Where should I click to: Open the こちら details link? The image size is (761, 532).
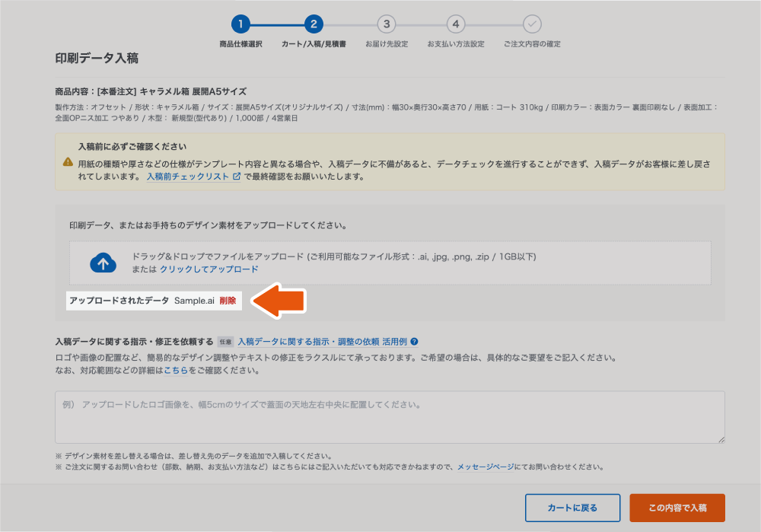[176, 371]
